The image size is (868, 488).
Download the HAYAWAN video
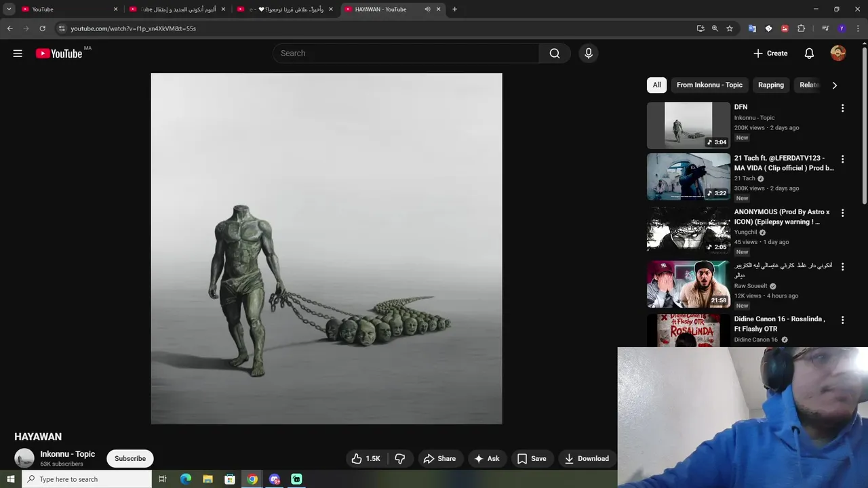click(x=587, y=459)
